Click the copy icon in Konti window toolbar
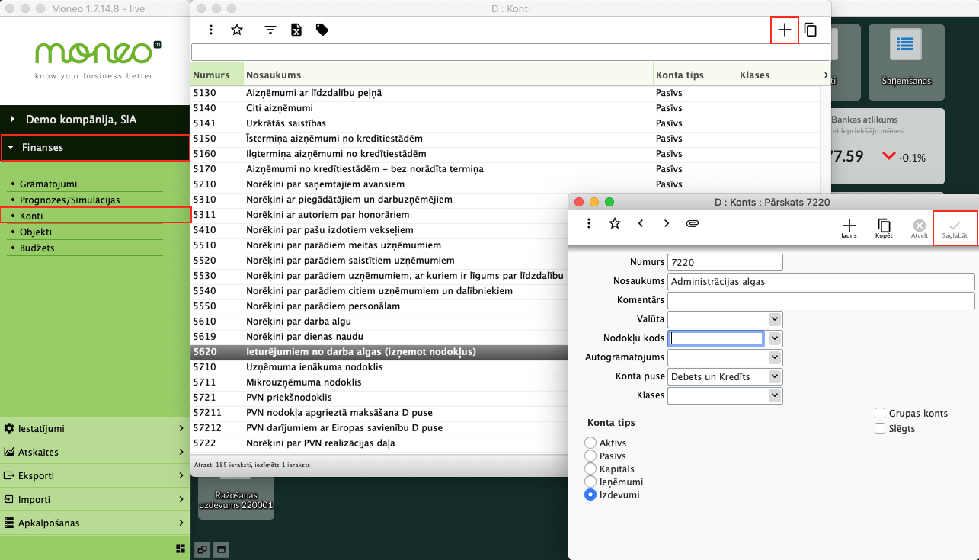This screenshot has width=979, height=560. [811, 30]
